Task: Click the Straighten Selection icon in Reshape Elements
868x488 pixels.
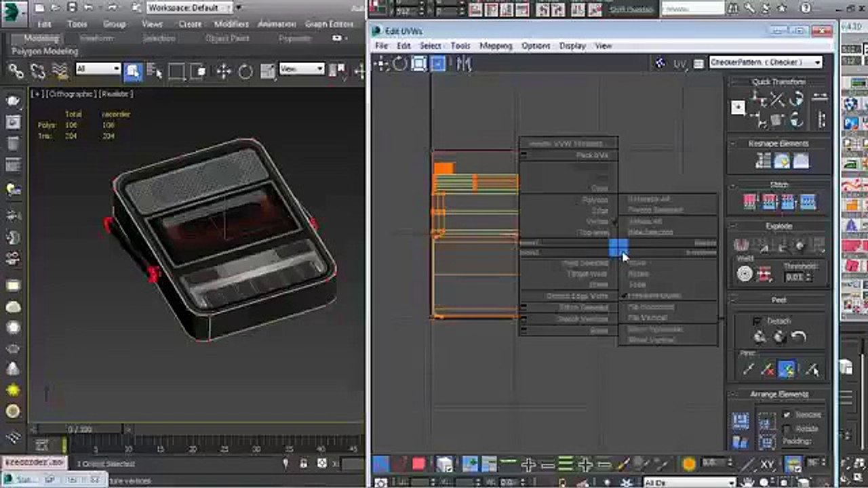Action: tap(763, 161)
